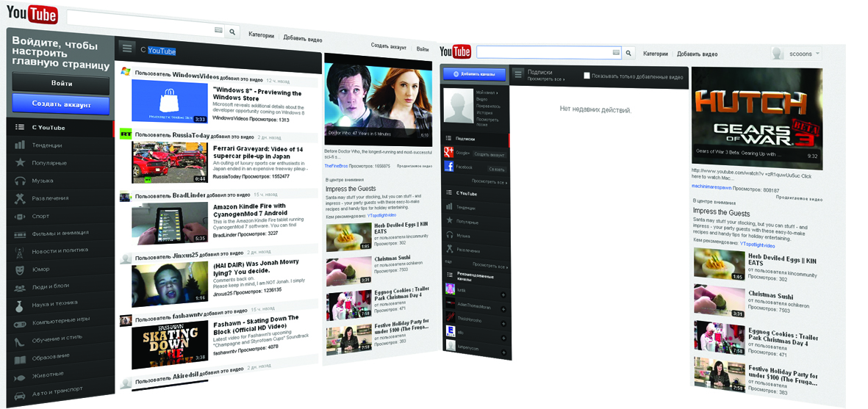Viewport: 868px width, 409px height.
Task: Click the search magnifier in the left window
Action: click(x=233, y=32)
